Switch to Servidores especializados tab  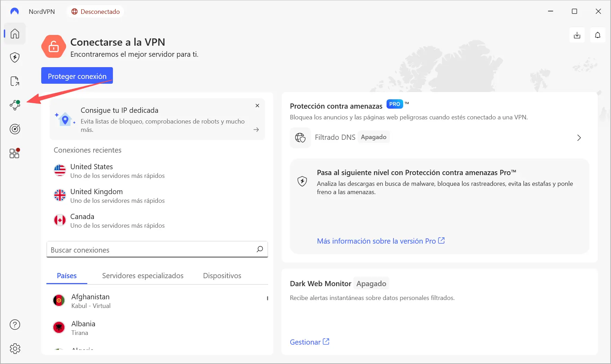[x=143, y=276]
